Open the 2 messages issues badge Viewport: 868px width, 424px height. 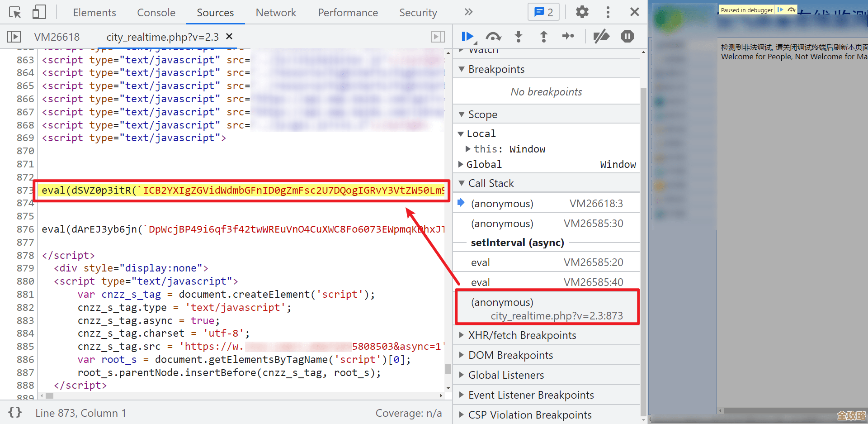coord(543,12)
